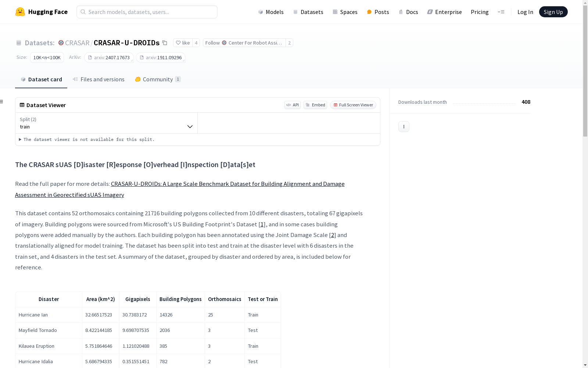Click the Hugging Face logo icon
The image size is (588, 368).
coord(20,12)
